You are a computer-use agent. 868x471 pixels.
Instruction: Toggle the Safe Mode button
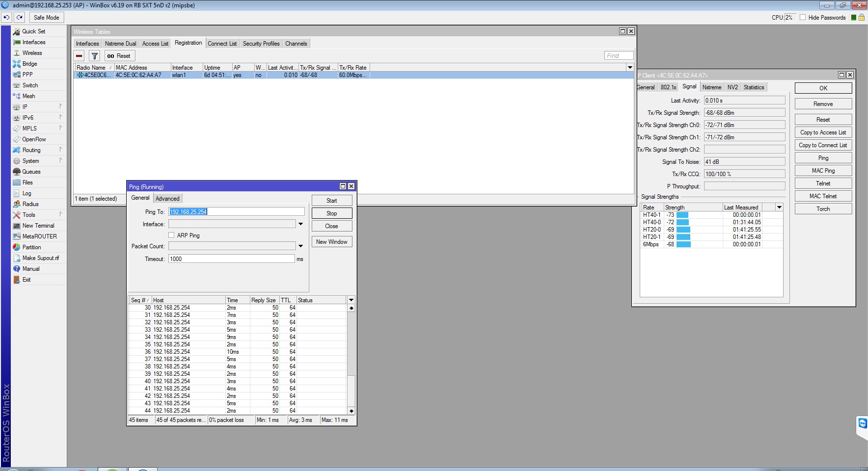(46, 17)
